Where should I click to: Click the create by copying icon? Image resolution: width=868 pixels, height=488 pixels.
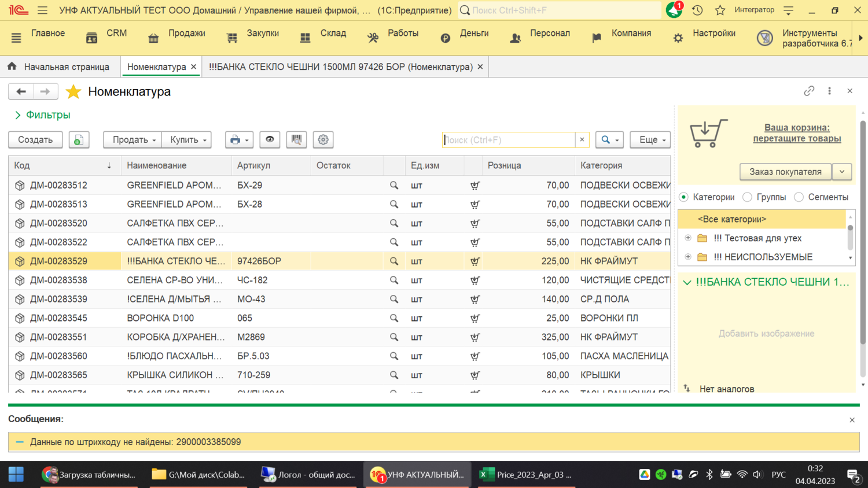pos(79,139)
